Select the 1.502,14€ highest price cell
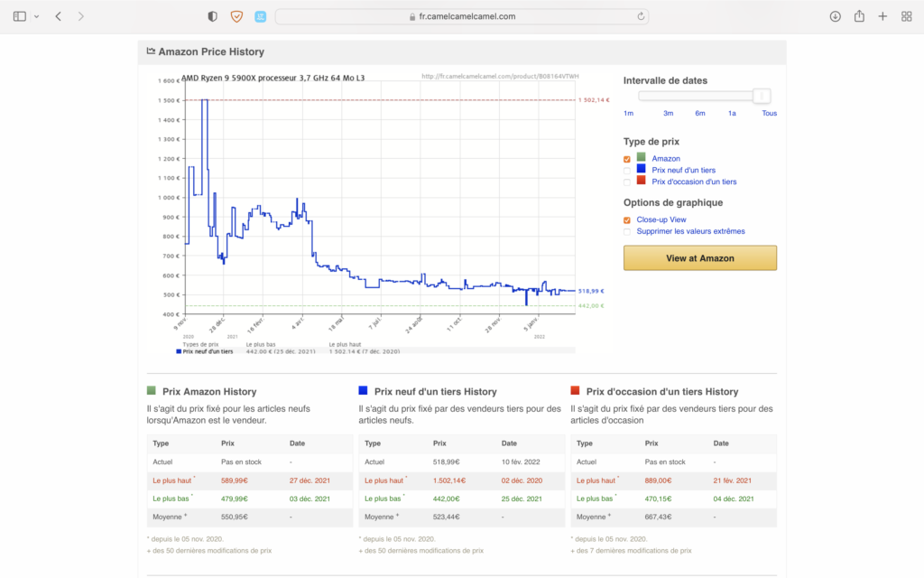Viewport: 924px width, 578px height. [x=449, y=480]
